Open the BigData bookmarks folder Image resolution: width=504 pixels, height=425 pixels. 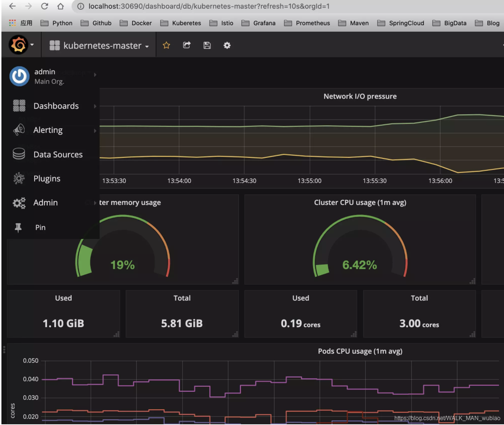[x=449, y=23]
